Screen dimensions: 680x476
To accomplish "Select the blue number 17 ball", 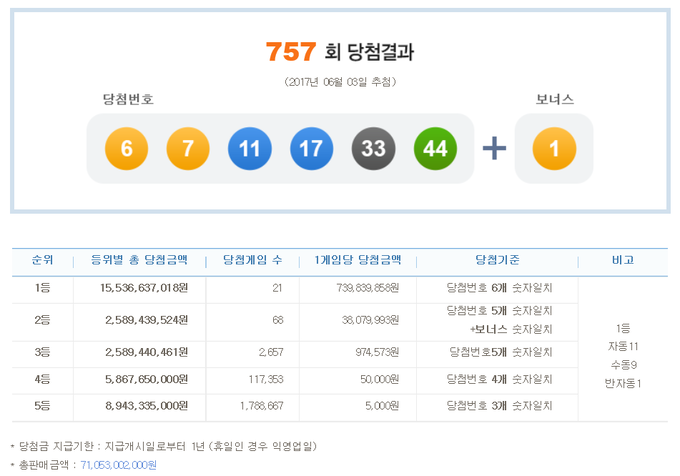I will [x=312, y=149].
